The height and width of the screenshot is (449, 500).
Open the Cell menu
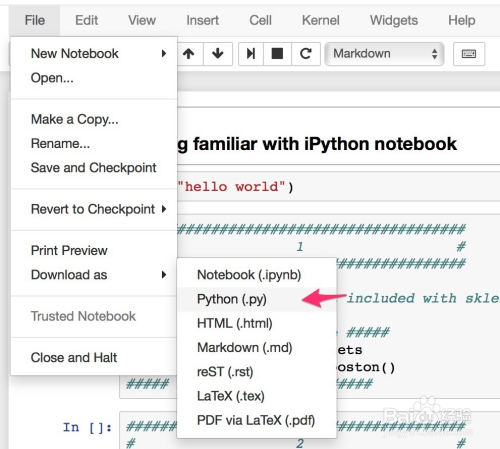260,20
